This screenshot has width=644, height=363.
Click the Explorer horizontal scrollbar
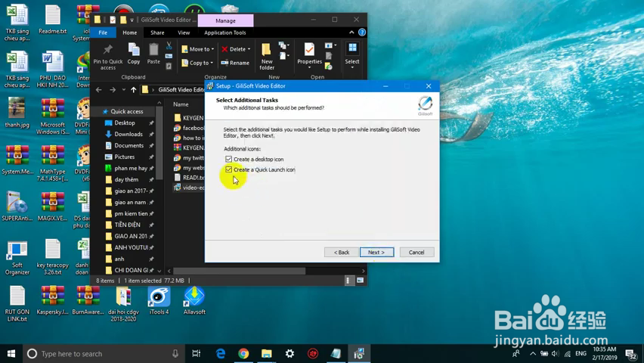coord(239,271)
